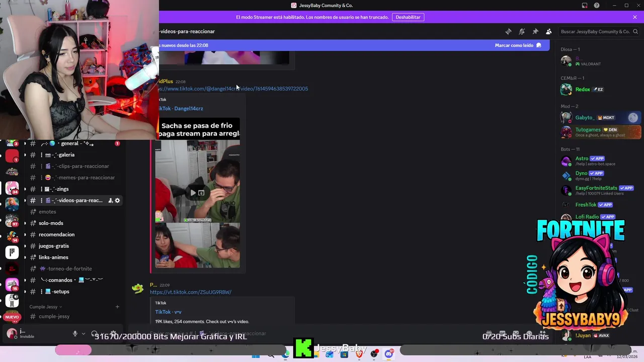Select the emotes channel
Screen dimensions: 644x362
73,212
